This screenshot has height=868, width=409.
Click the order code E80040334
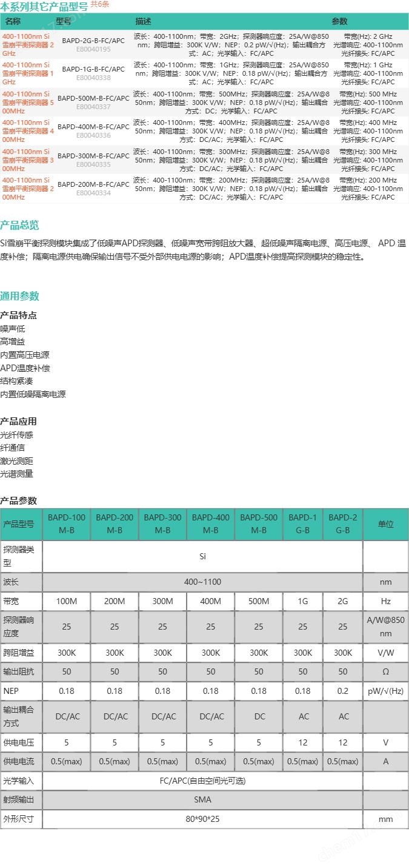point(93,193)
